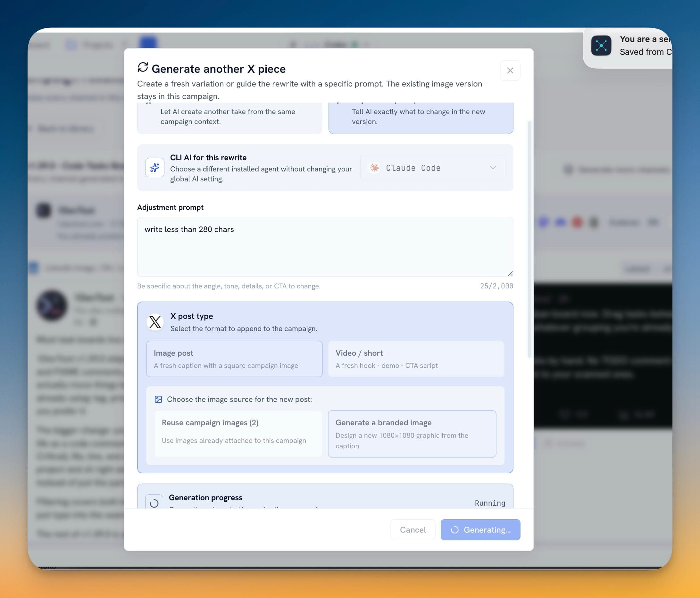
Task: Click the 'X post type' heading
Action: pos(192,316)
